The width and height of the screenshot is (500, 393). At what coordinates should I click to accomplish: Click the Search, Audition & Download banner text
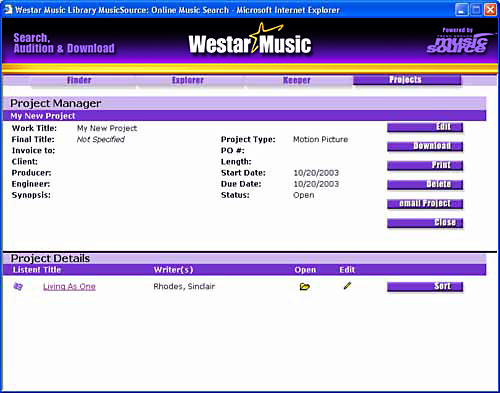click(64, 43)
